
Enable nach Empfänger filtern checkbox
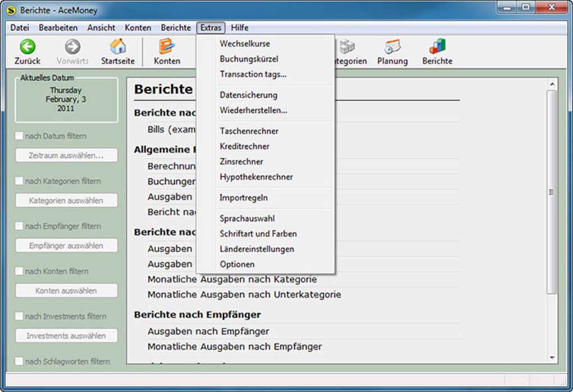pyautogui.click(x=19, y=226)
